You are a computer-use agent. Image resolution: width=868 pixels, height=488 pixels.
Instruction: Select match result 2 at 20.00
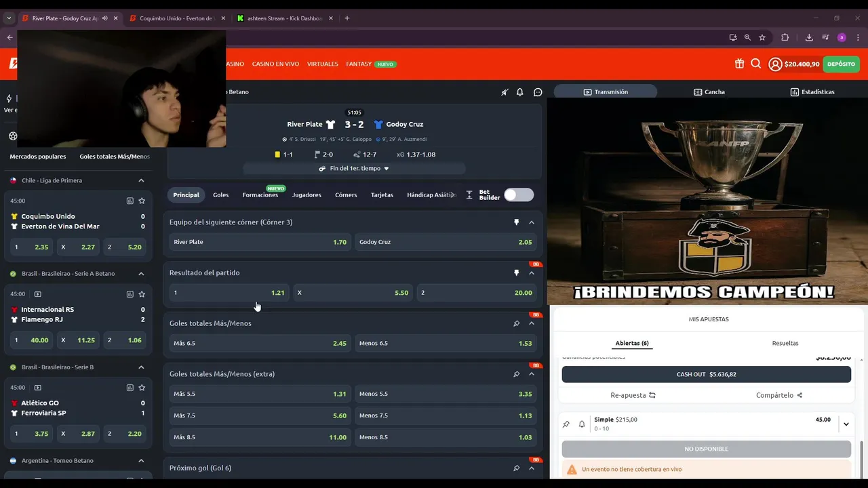click(x=477, y=293)
